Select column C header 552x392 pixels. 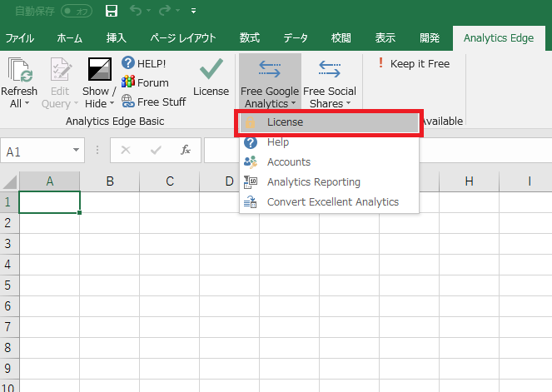[170, 181]
